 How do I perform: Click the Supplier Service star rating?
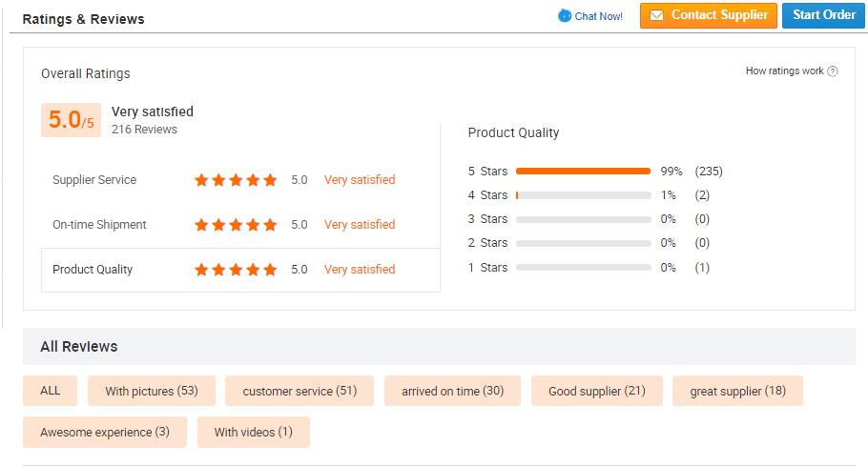coord(236,180)
